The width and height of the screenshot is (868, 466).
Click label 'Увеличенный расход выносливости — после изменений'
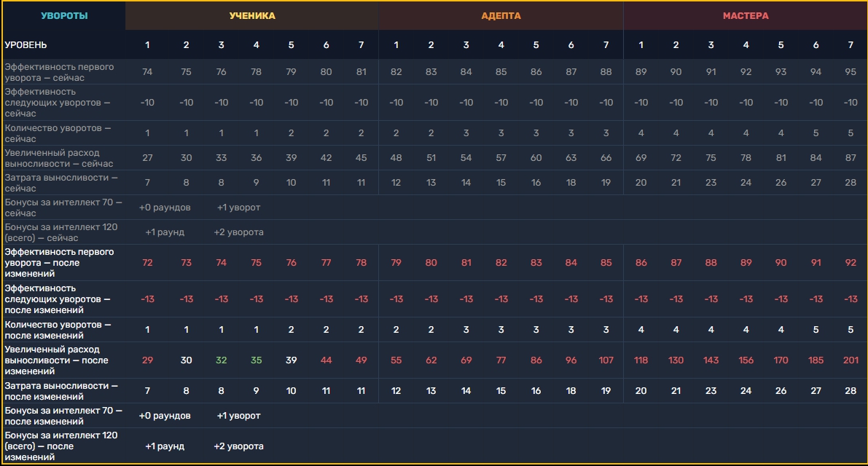(56, 360)
